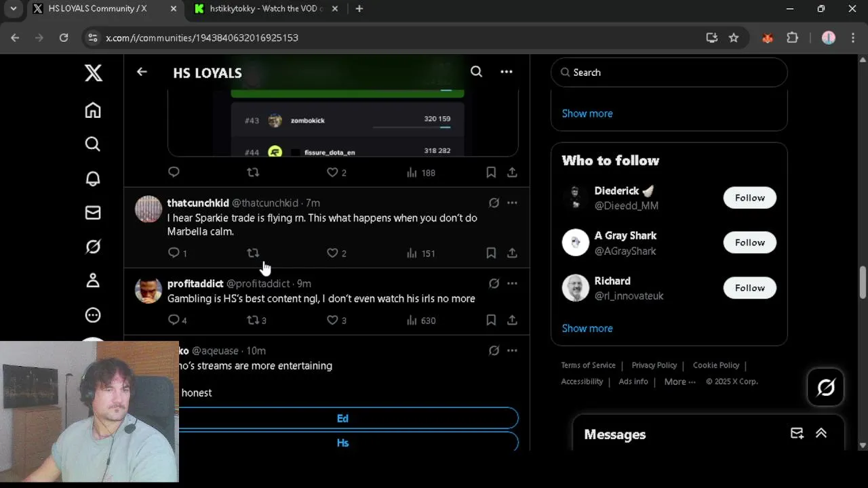Show more under Who to follow

(587, 328)
